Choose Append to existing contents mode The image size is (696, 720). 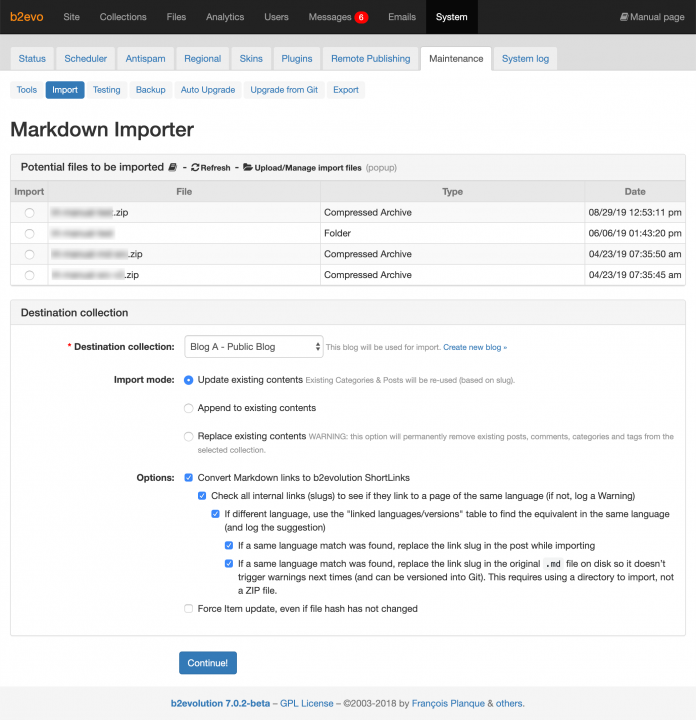[x=188, y=408]
